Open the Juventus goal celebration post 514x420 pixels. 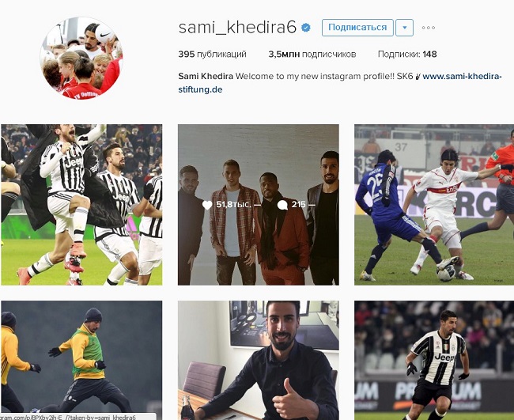pos(81,205)
